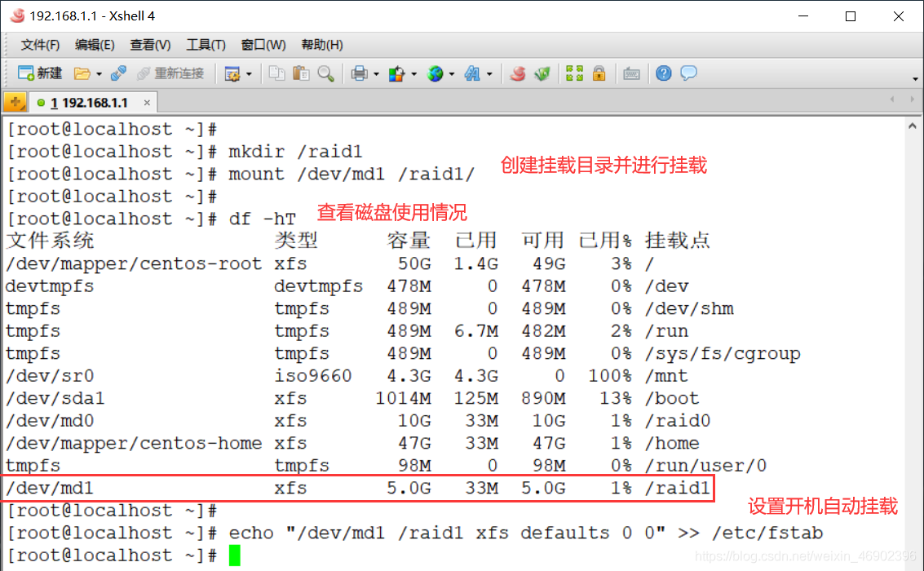Click the '/dev/md0' row entry
This screenshot has width=924, height=571.
50,420
